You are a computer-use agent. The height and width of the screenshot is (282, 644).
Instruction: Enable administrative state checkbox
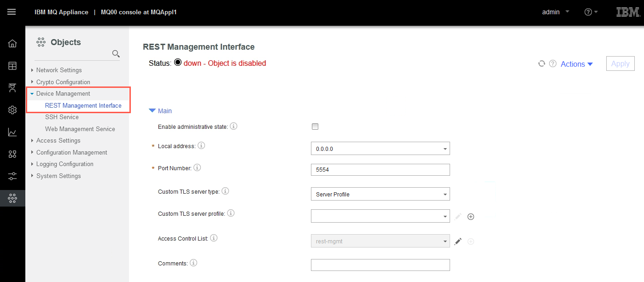[x=315, y=127]
